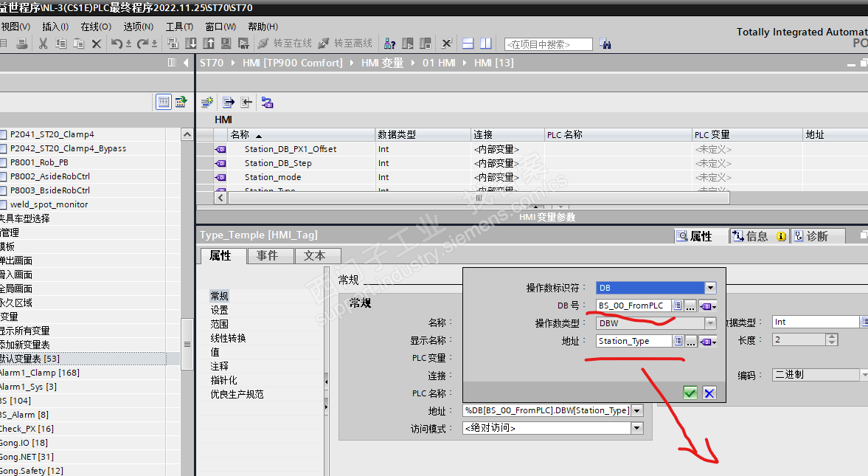Click the Delete X icon in toolbar

coord(97,44)
